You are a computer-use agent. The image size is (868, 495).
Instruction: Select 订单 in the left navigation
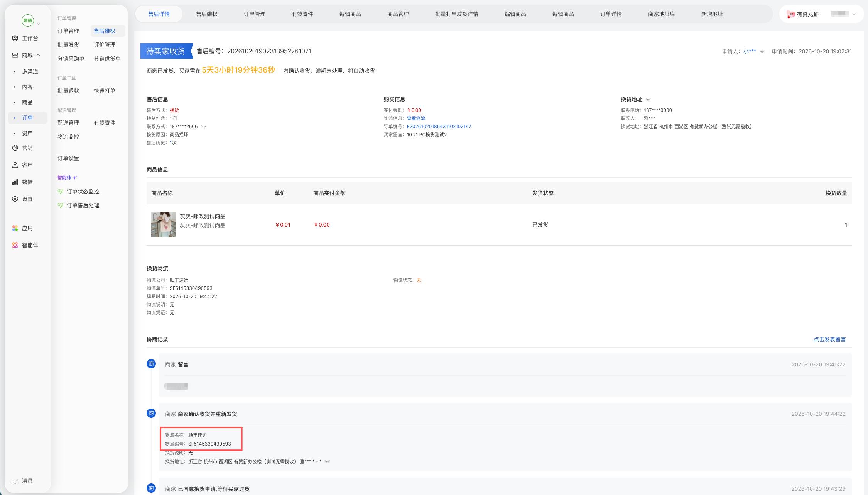(x=27, y=118)
